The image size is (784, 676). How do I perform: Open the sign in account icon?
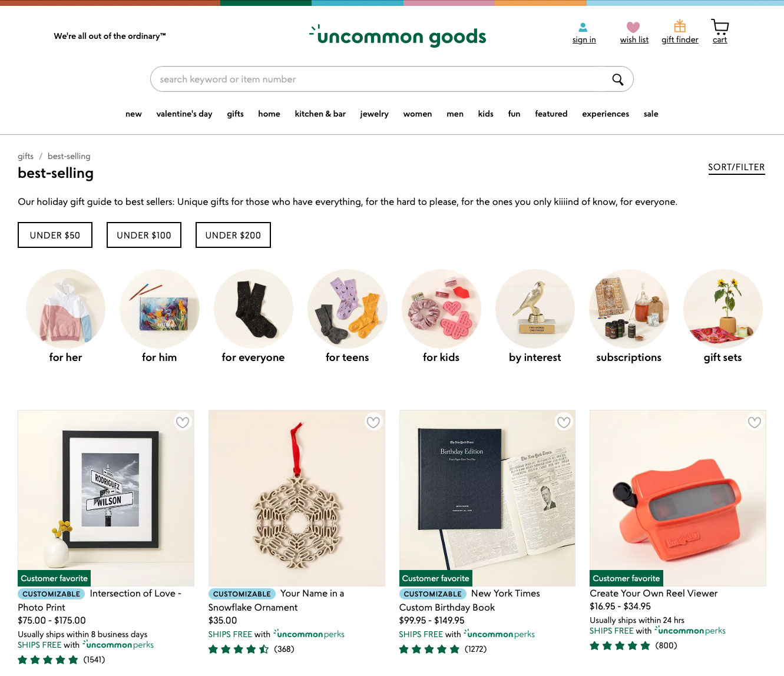click(583, 27)
